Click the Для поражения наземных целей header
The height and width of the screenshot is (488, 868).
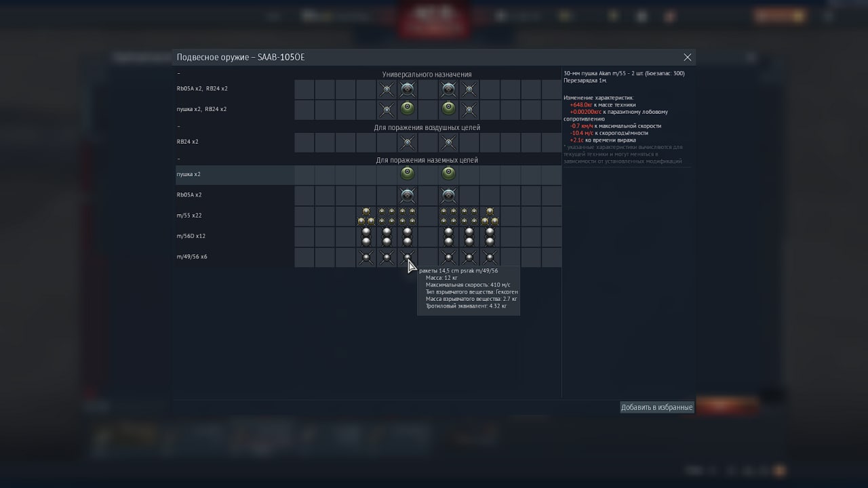[427, 160]
